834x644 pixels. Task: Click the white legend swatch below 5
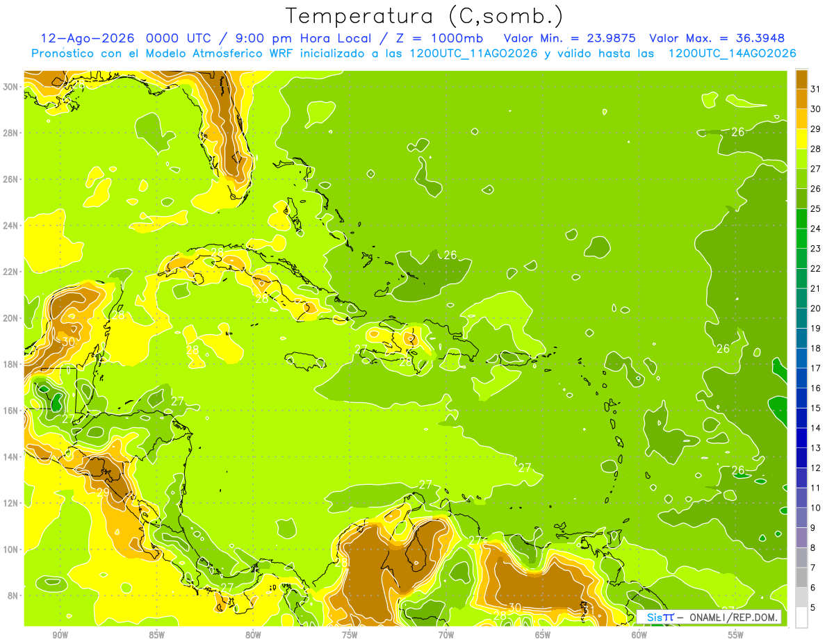[801, 617]
